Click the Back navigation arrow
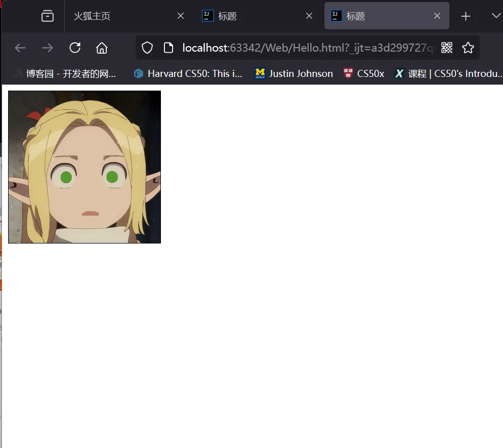This screenshot has width=503, height=448. click(x=20, y=48)
